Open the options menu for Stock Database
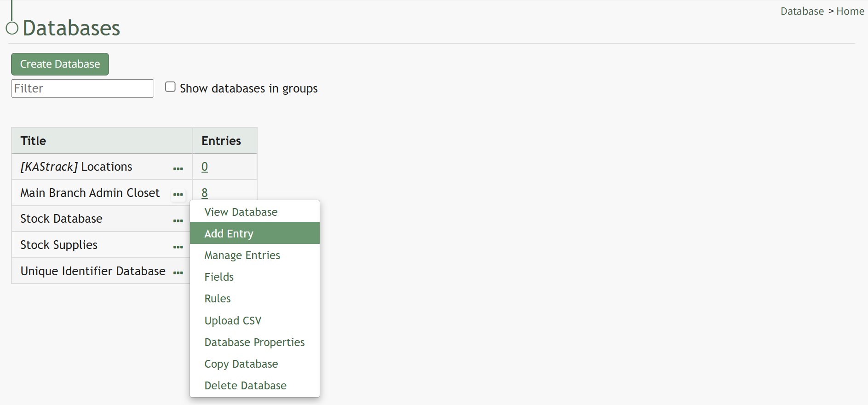 pyautogui.click(x=178, y=221)
